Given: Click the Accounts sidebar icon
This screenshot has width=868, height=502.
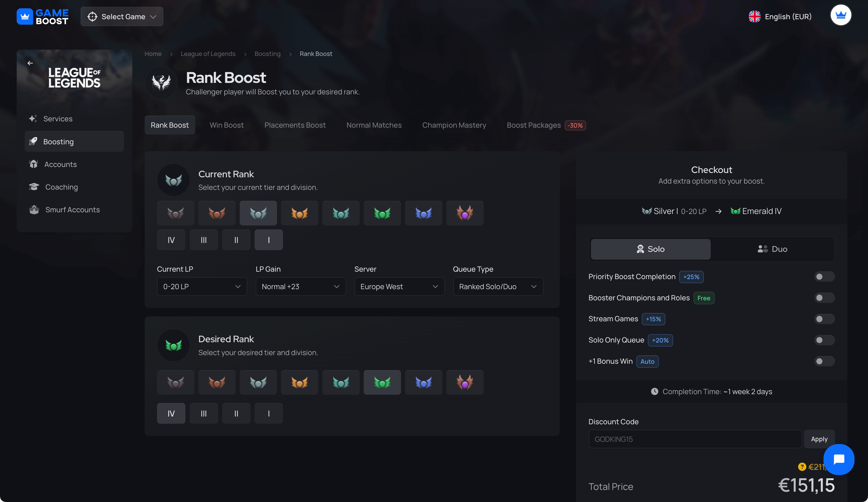Looking at the screenshot, I should coord(33,164).
